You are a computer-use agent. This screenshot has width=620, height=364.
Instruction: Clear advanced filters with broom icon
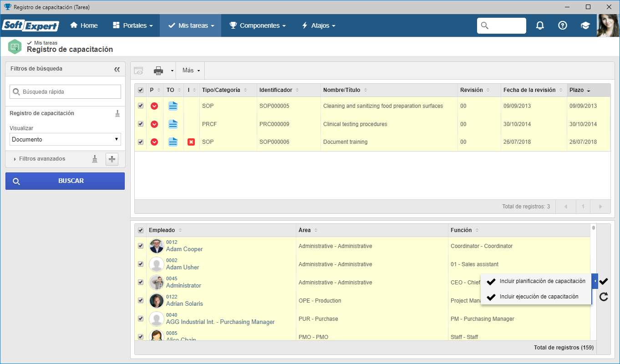[x=95, y=159]
